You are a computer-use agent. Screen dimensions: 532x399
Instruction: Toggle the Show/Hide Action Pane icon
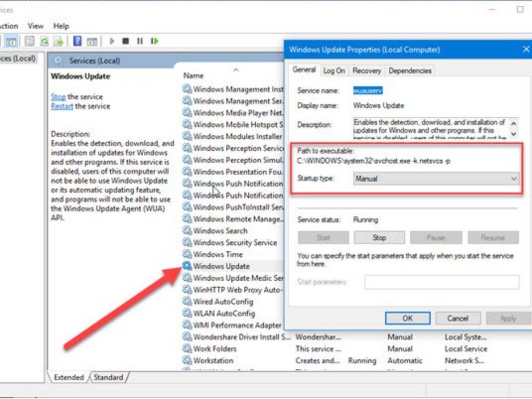92,41
